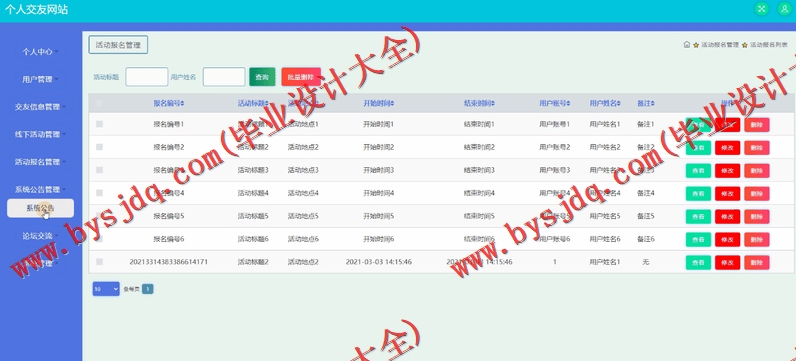Click the home icon in breadcrumb

[x=687, y=45]
